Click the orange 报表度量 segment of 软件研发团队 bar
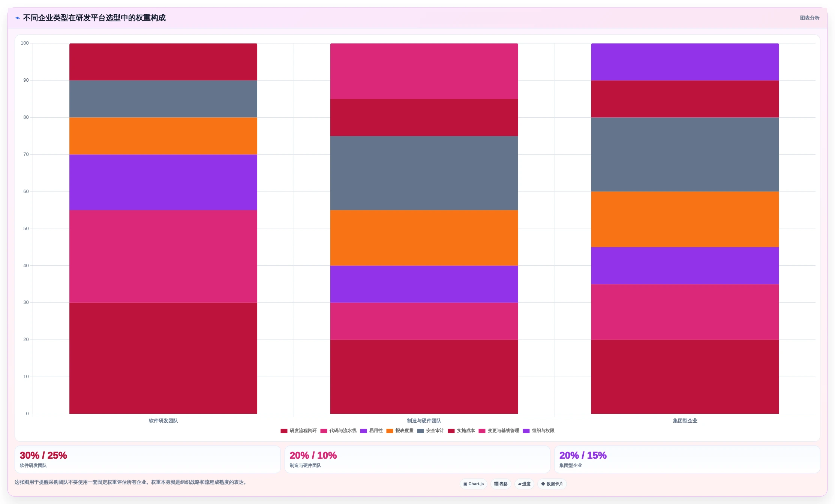835x504 pixels. pyautogui.click(x=163, y=136)
